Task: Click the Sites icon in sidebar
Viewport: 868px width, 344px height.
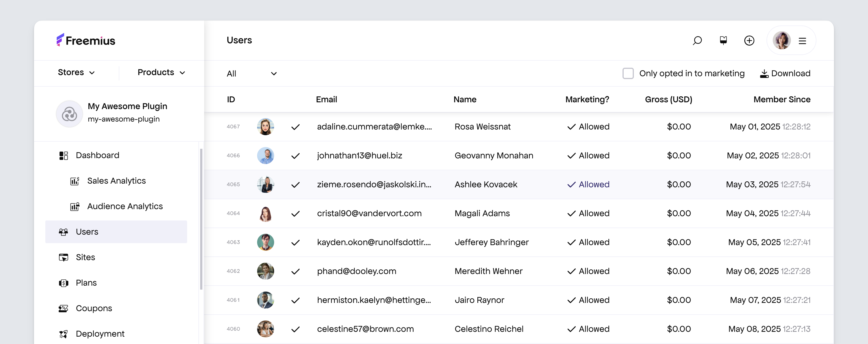Action: pyautogui.click(x=63, y=257)
